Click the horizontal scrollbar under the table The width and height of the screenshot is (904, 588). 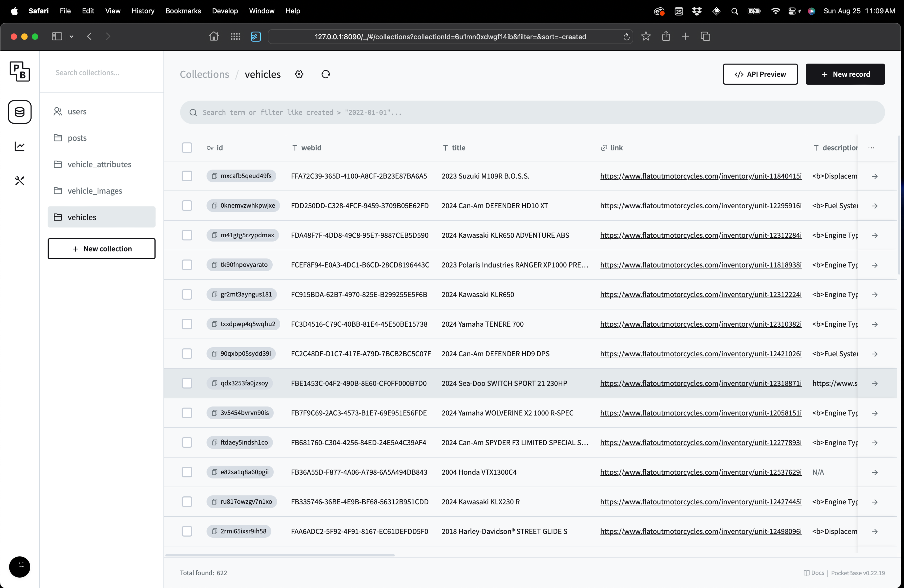[x=280, y=555]
